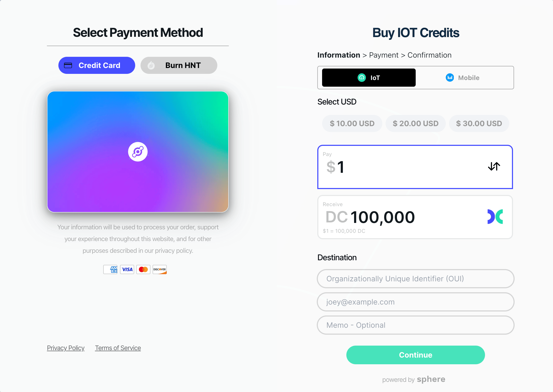Switch payment method to Burn HNT
The height and width of the screenshot is (392, 553).
tap(179, 65)
